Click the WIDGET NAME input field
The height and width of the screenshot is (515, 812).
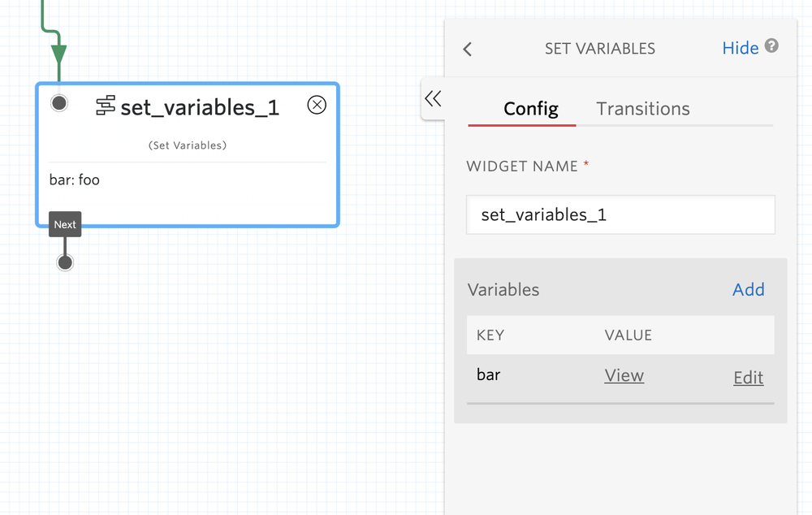tap(620, 214)
